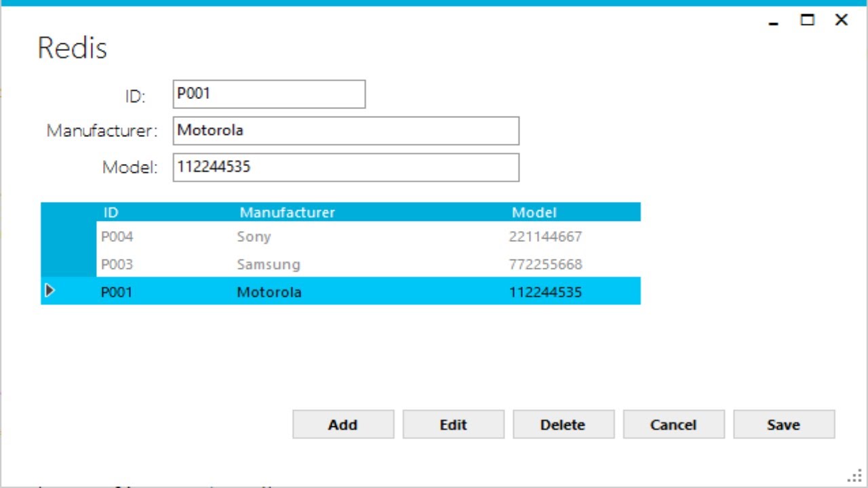Viewport: 868px width, 488px height.
Task: Focus the ID input field containing P001
Action: point(269,94)
